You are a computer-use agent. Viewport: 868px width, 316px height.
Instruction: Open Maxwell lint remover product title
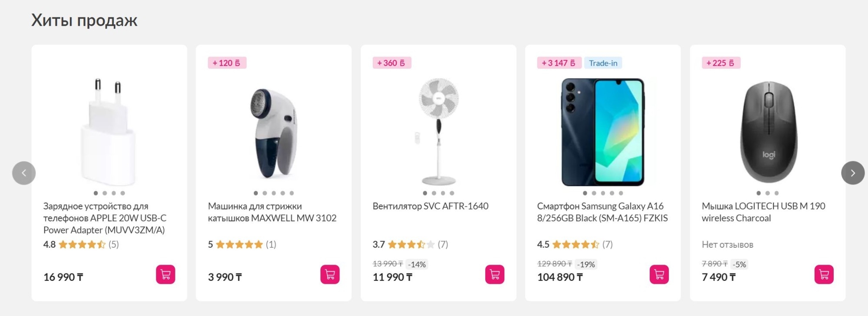coord(272,212)
